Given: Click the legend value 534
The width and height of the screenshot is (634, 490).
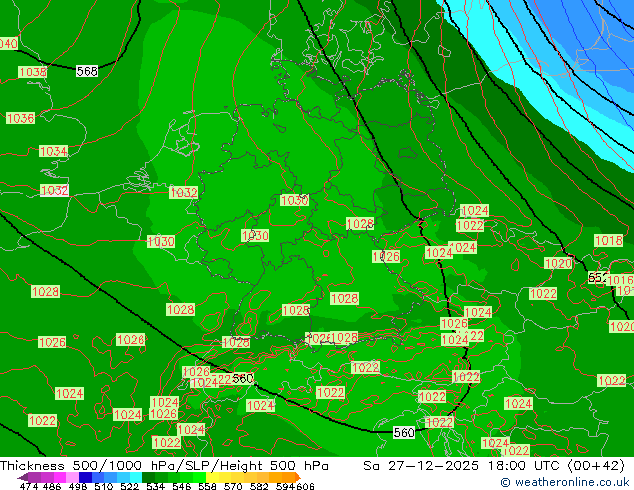Looking at the screenshot, I should 155,486.
